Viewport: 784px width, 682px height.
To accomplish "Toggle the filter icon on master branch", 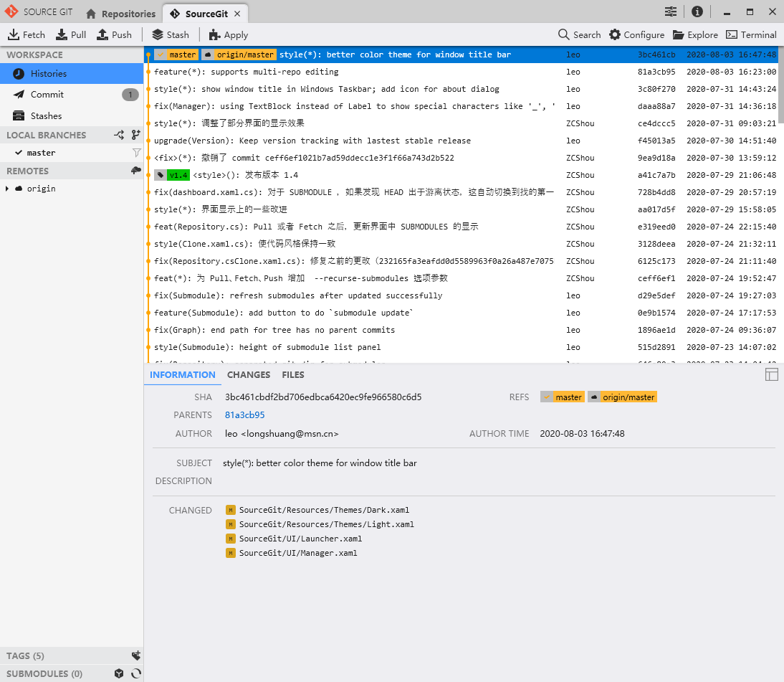I will (x=136, y=153).
